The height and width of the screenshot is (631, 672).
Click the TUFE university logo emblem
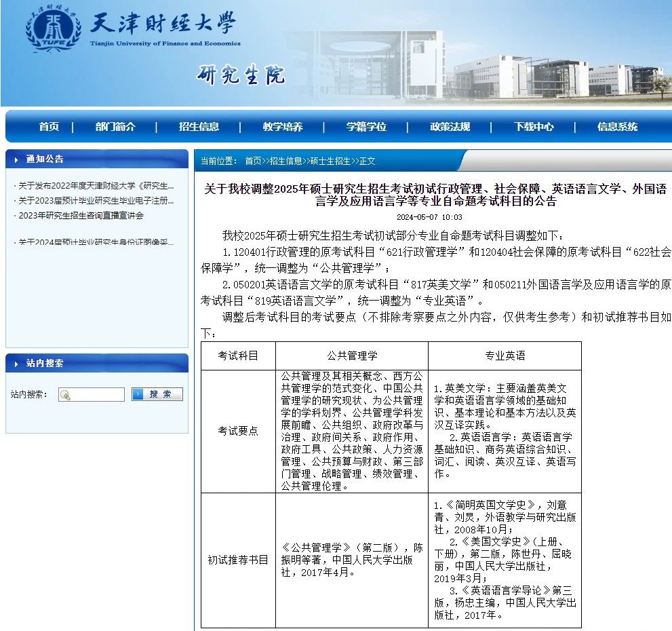(54, 28)
